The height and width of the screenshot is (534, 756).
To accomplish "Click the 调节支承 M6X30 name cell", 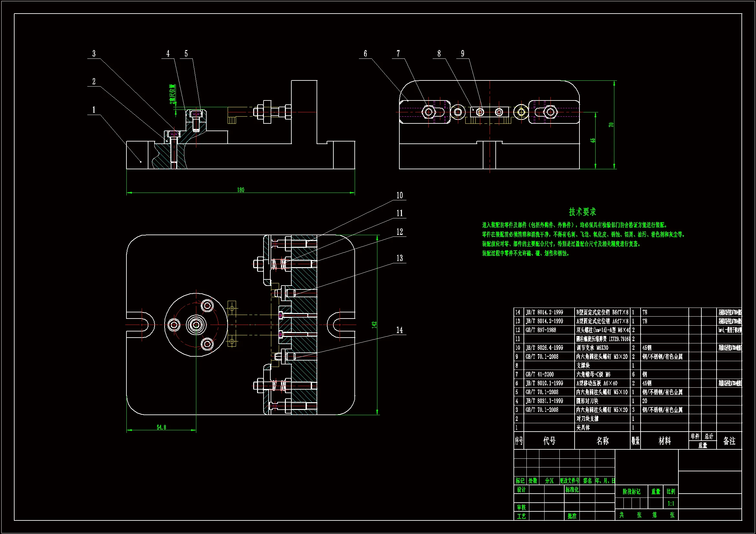I will click(x=592, y=348).
